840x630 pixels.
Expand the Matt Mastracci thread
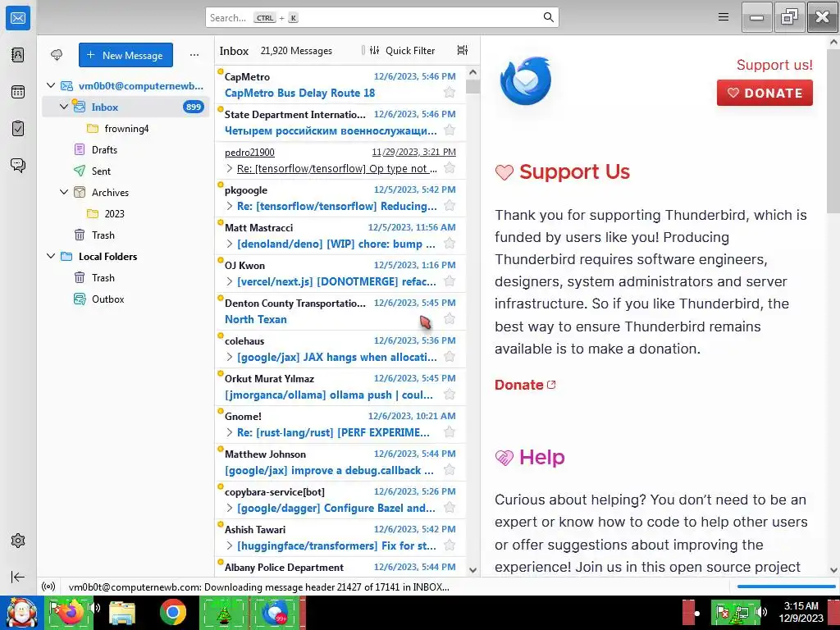[x=230, y=244]
